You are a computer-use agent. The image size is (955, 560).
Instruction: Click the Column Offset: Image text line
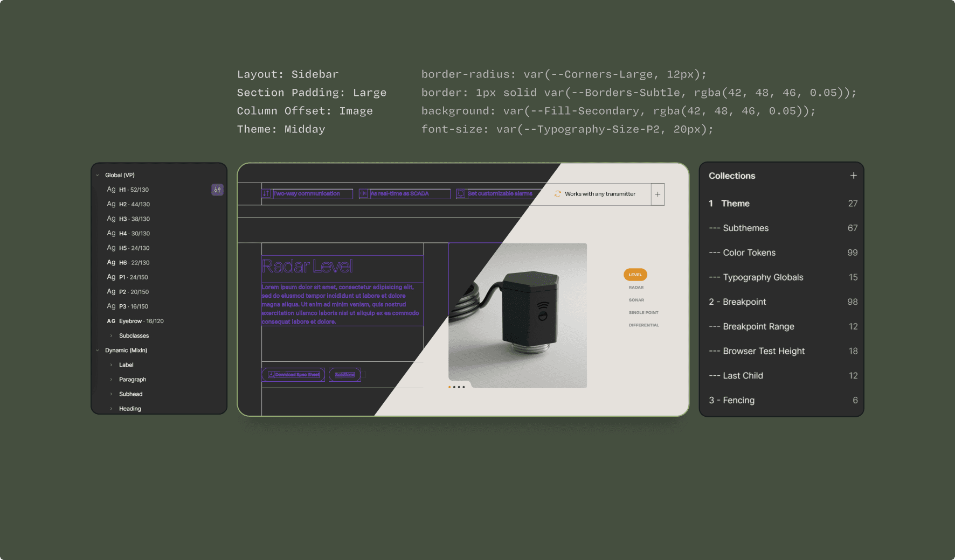(x=305, y=111)
